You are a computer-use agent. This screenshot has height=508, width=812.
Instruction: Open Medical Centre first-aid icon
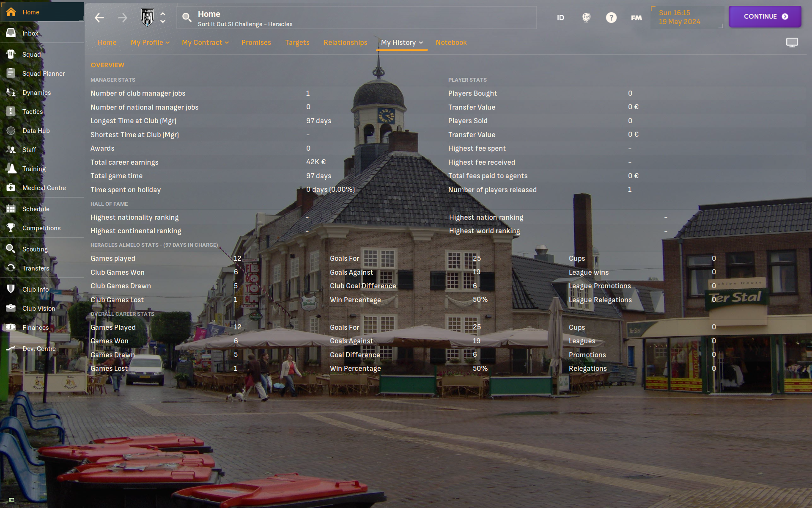11,188
